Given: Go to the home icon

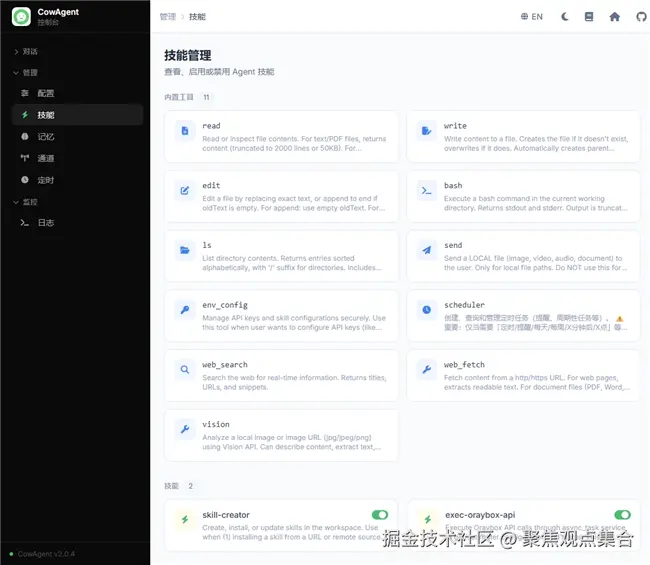Looking at the screenshot, I should click(614, 17).
